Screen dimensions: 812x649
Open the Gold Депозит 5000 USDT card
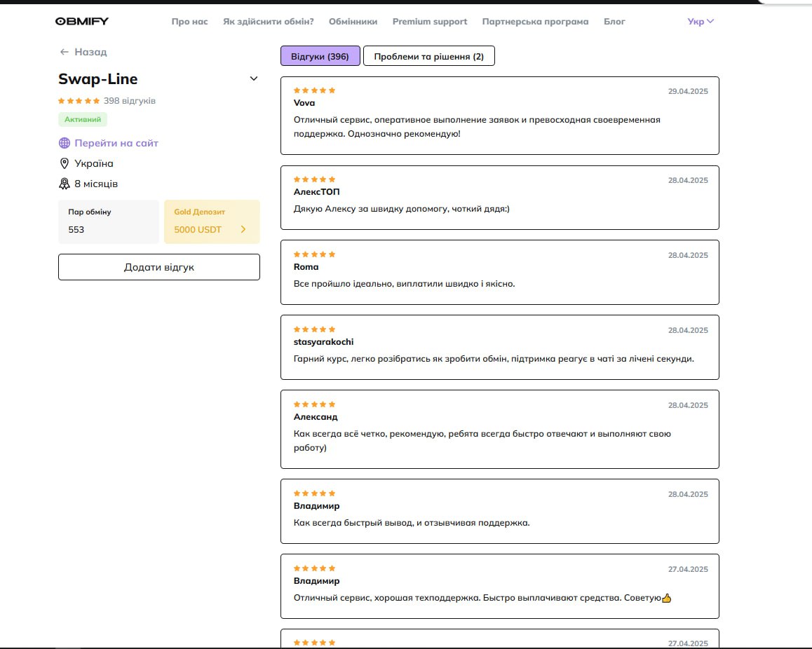click(x=212, y=221)
